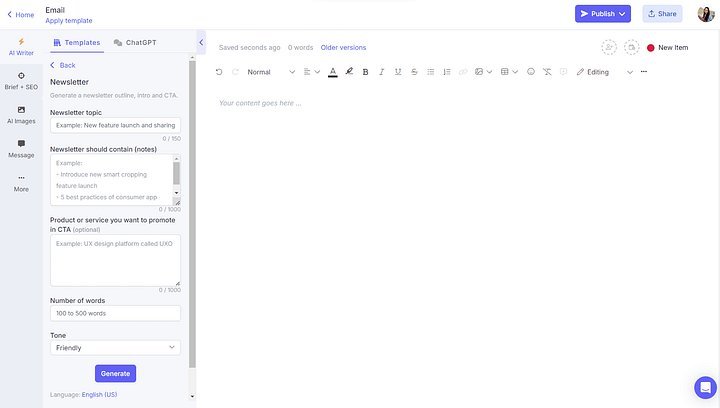
Task: Insert a bulleted list
Action: pos(430,72)
